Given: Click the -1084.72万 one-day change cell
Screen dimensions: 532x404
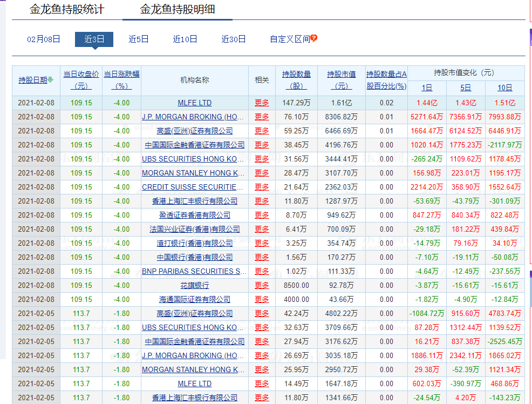Looking at the screenshot, I should 427,314.
